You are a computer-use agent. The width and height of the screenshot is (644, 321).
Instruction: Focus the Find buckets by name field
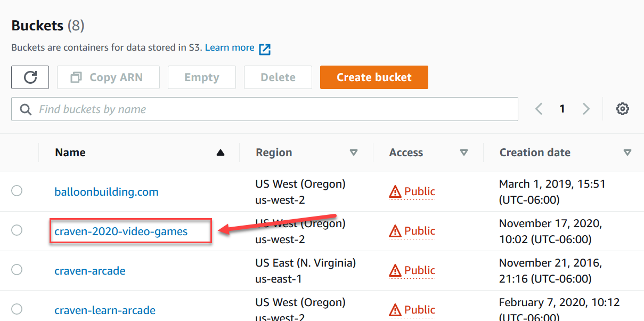265,109
